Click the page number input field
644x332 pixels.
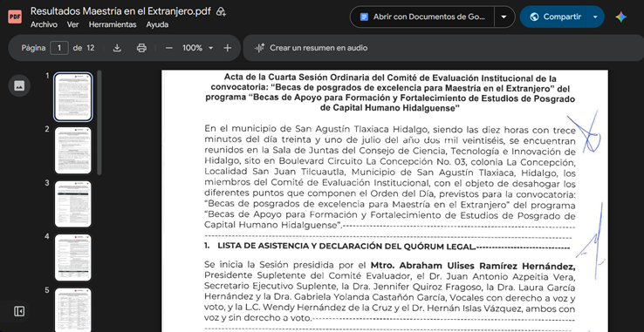tap(59, 48)
